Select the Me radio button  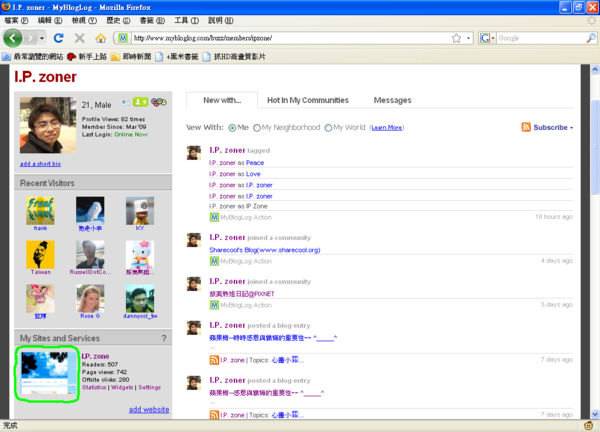(232, 128)
